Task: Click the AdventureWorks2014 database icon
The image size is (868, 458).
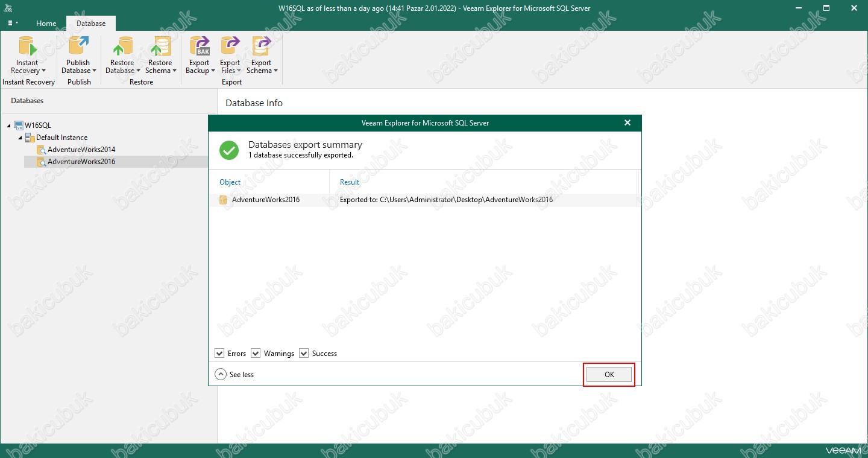Action: [x=41, y=150]
